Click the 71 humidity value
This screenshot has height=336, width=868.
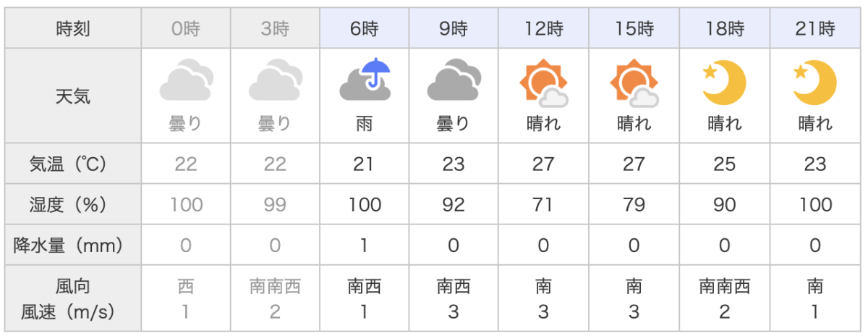click(544, 205)
